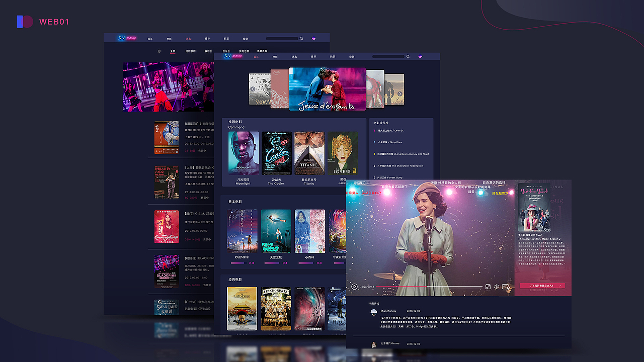Screen dimensions: 644x362
Task: Click 登录 in the shows page navigation
Action: pyautogui.click(x=246, y=39)
